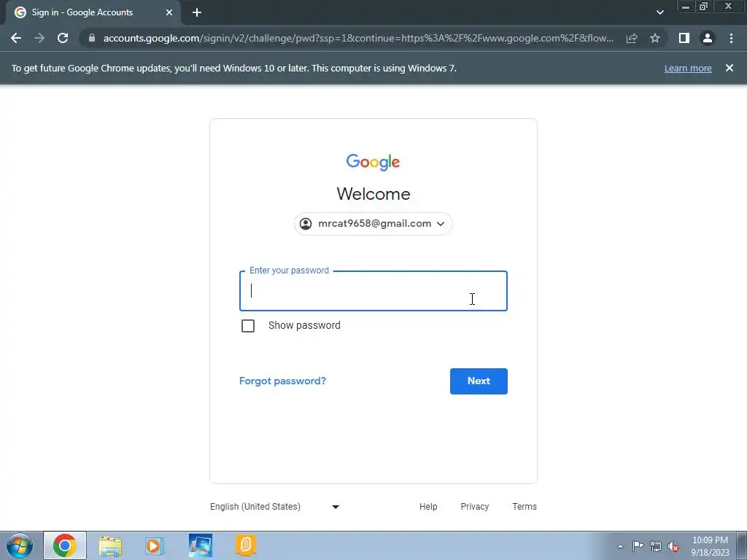Open the Windows Start menu
Image resolution: width=747 pixels, height=560 pixels.
[20, 545]
